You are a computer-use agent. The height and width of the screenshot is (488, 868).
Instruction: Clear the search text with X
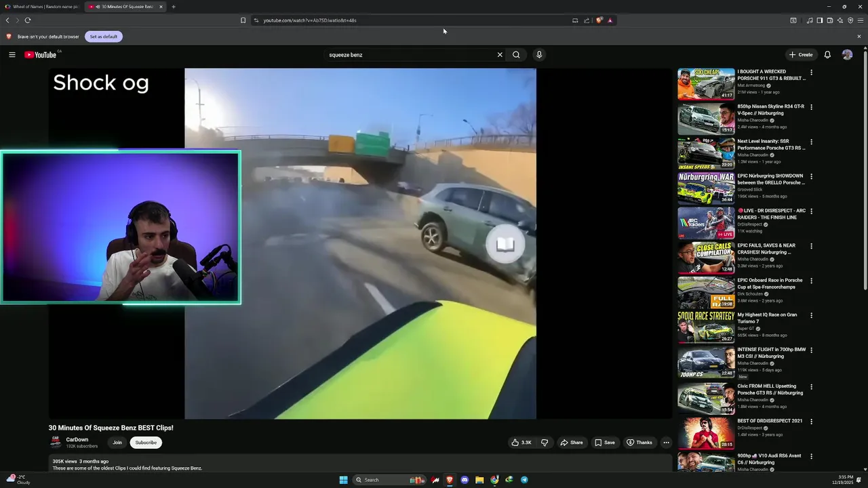(x=500, y=55)
